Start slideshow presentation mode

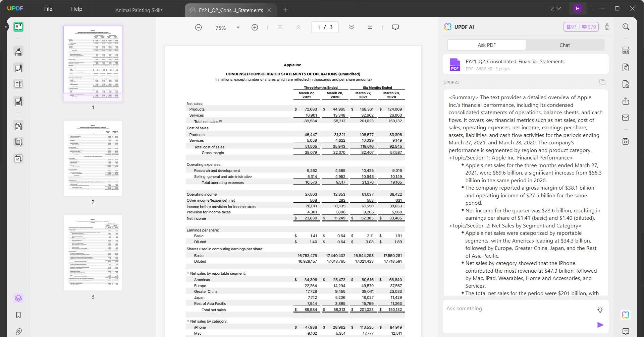pos(395,27)
